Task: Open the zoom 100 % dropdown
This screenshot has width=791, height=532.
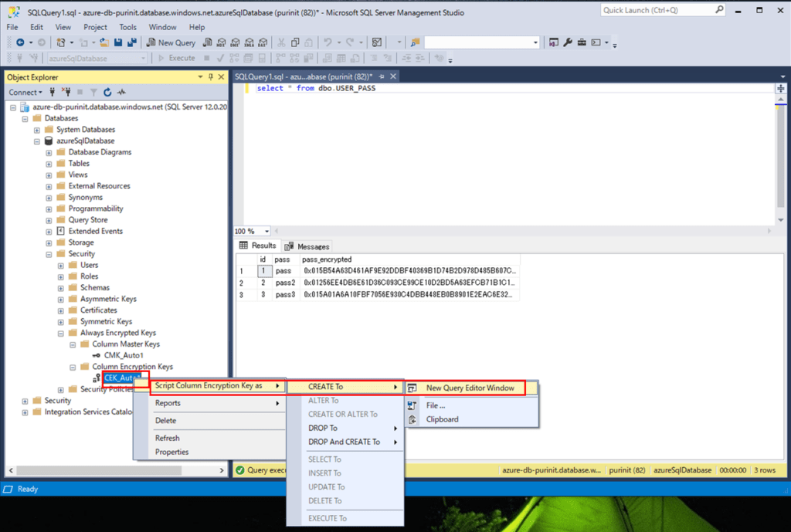Action: pyautogui.click(x=266, y=231)
